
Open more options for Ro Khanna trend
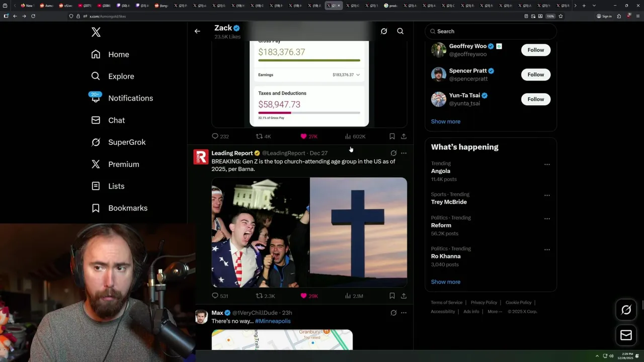click(547, 249)
